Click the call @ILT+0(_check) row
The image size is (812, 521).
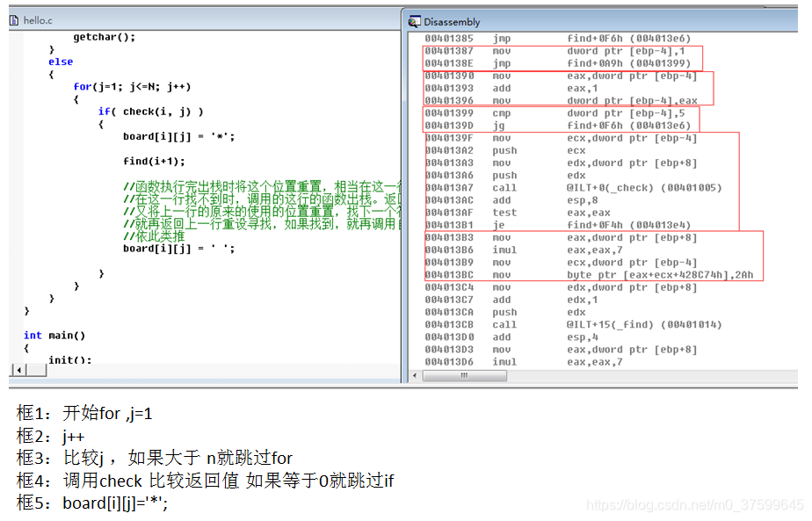pos(573,187)
